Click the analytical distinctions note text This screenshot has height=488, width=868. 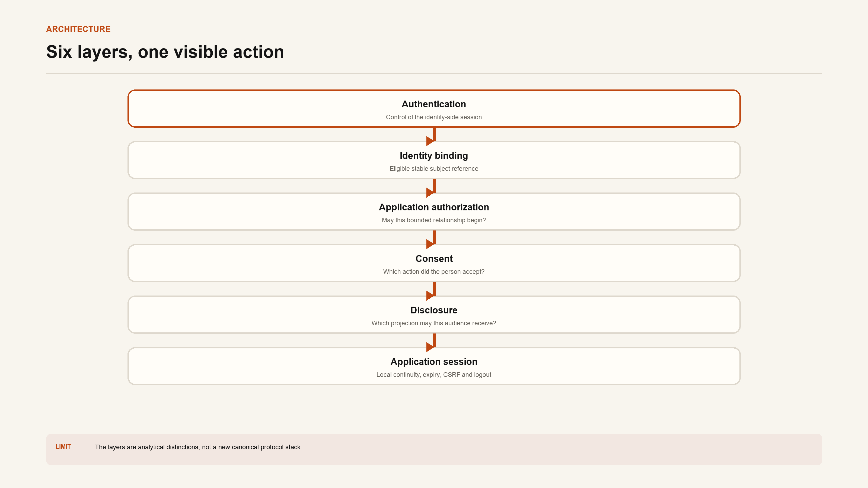tap(199, 447)
